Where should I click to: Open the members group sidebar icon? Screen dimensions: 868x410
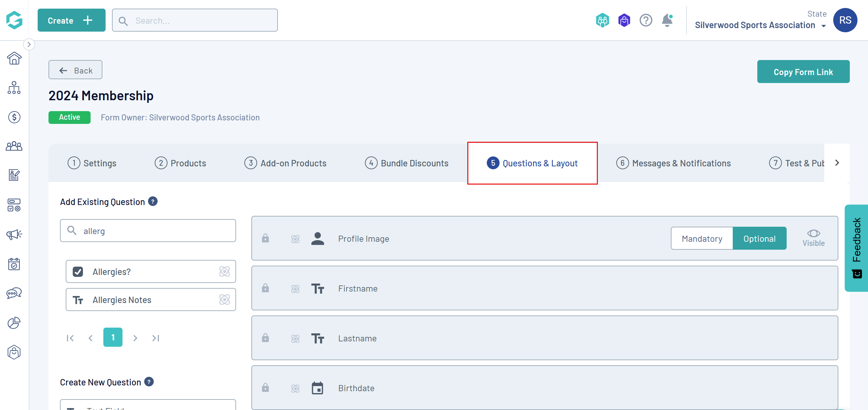coord(14,146)
